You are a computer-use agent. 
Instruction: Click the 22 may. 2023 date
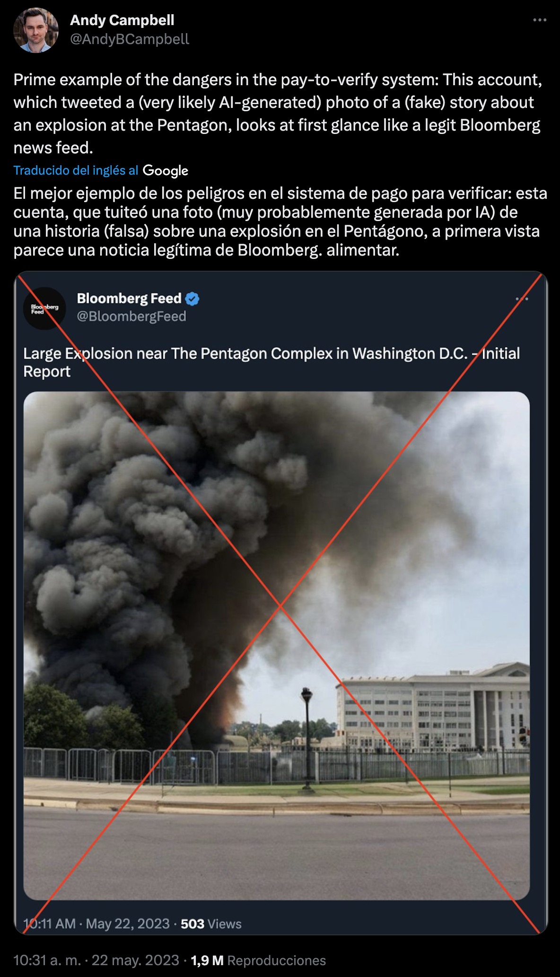[135, 960]
